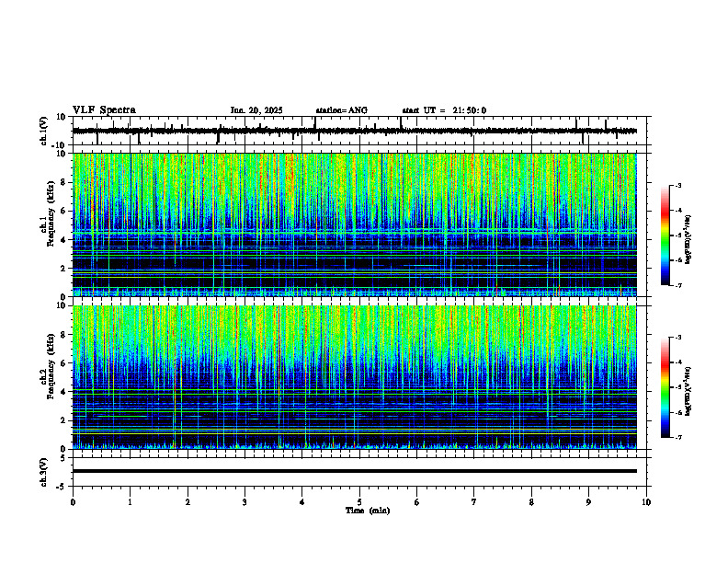The height and width of the screenshot is (563, 728).
Task: Click time axis tick label 2
Action: [188, 502]
